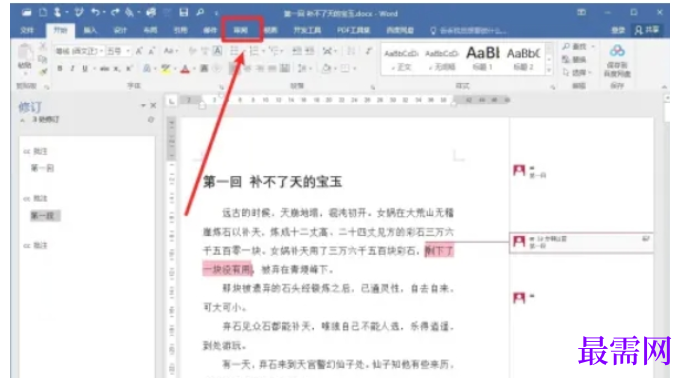Viewport: 690px width, 382px height.
Task: Open the font name combo box
Action: pyautogui.click(x=79, y=51)
